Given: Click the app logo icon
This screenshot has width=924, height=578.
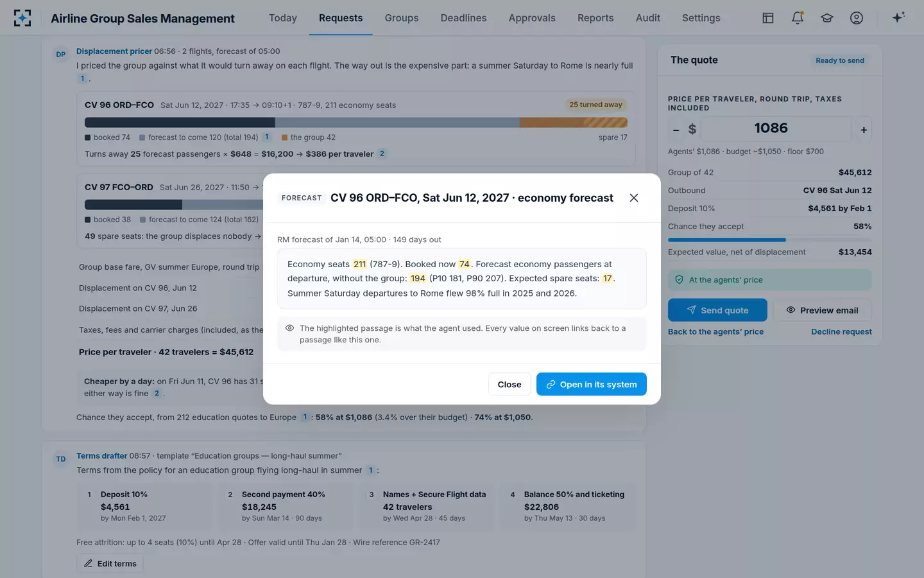Looking at the screenshot, I should tap(22, 18).
